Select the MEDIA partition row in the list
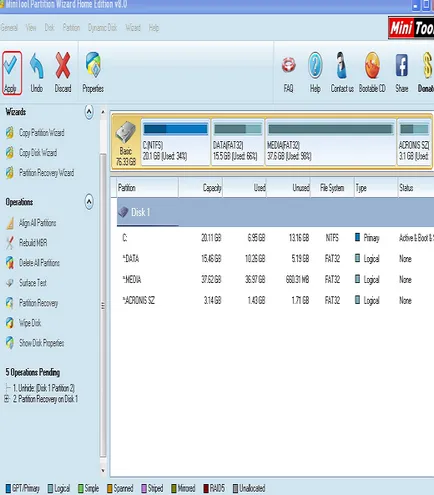This screenshot has width=434, height=495. coord(275,279)
